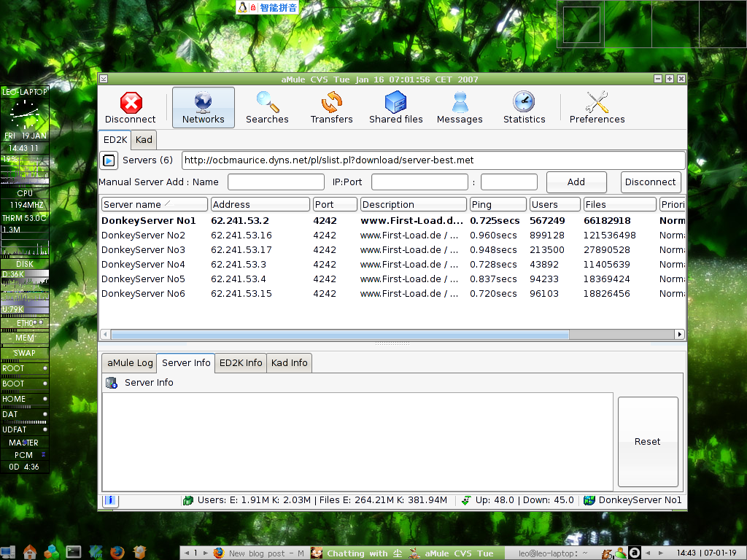Click the 0.720secs ping value
747x560 pixels.
pyautogui.click(x=493, y=294)
